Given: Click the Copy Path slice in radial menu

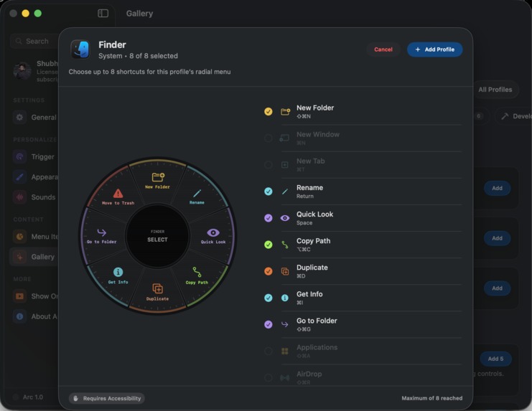Looking at the screenshot, I should 197,275.
